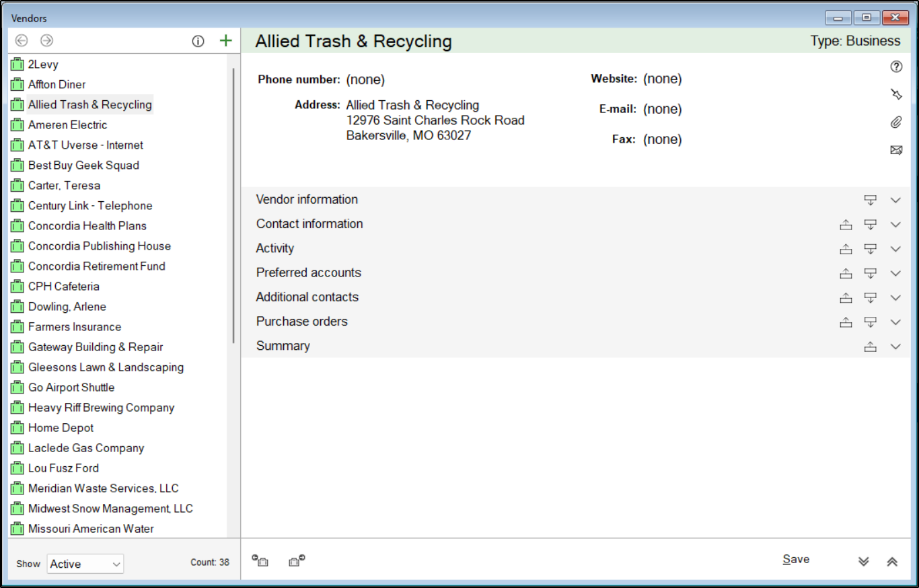The height and width of the screenshot is (588, 919).
Task: Select Home Depot vendor
Action: (61, 428)
